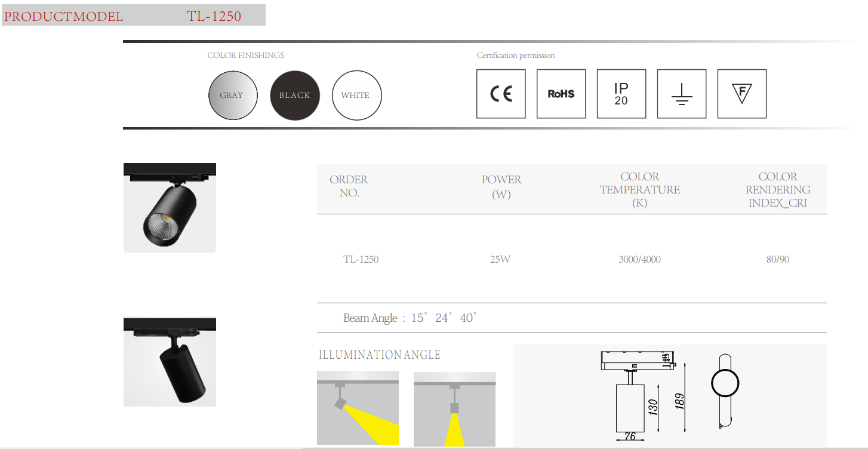Click the TL-1250 order number entry
This screenshot has width=868, height=449.
(x=361, y=259)
